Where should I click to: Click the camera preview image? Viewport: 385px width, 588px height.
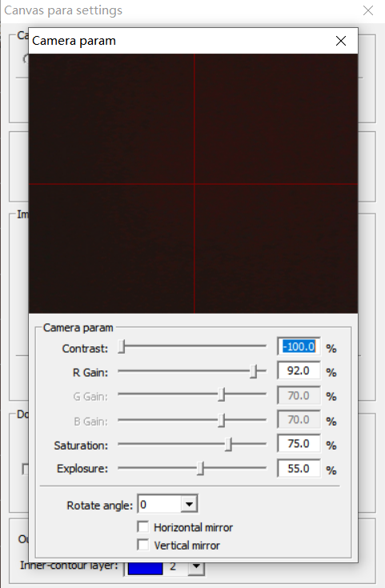click(x=193, y=183)
